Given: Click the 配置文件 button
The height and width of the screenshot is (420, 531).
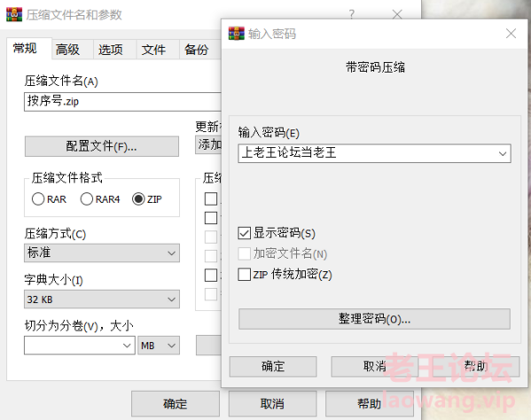Looking at the screenshot, I should coord(102,146).
